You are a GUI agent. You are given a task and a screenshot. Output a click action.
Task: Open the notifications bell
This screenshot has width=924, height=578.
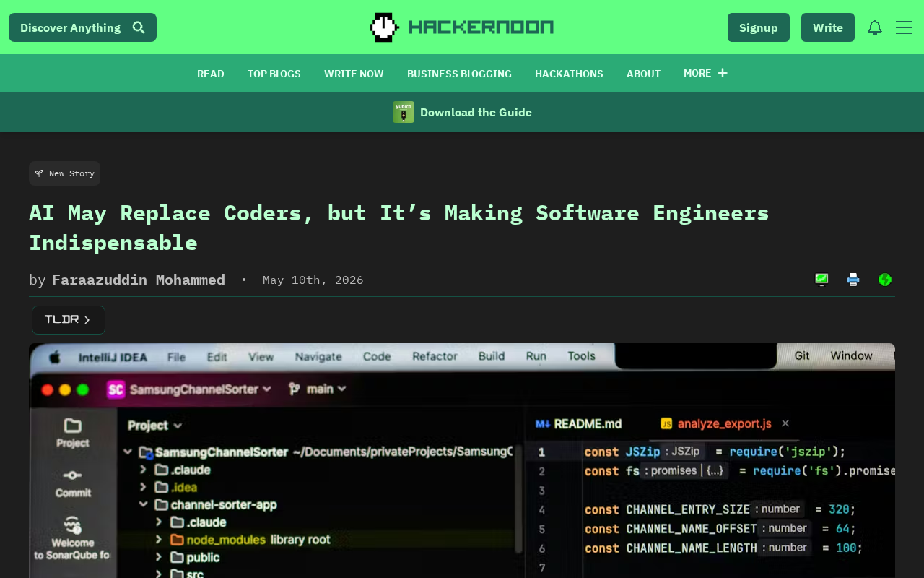pyautogui.click(x=875, y=27)
